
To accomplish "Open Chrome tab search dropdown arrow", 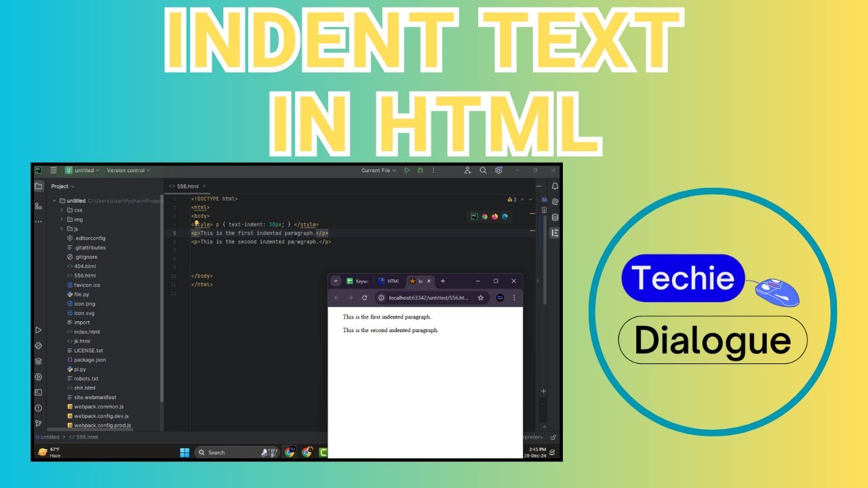I will [336, 281].
